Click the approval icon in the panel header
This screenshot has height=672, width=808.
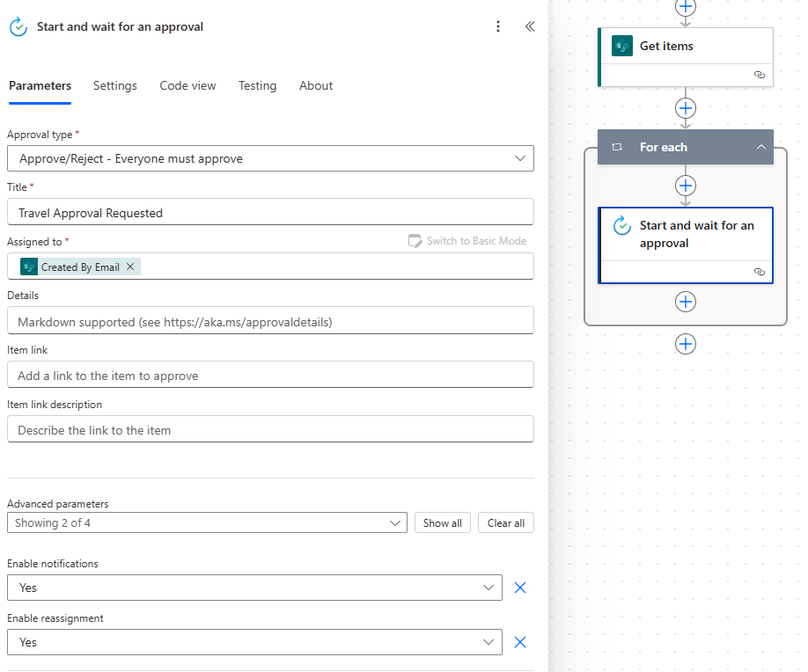pos(18,26)
